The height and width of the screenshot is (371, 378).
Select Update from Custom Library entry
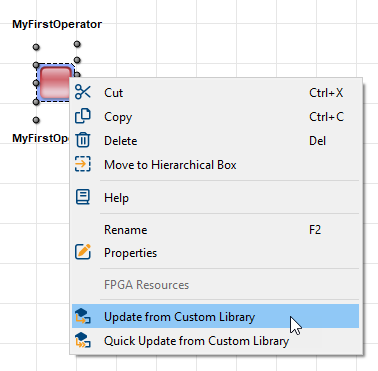[216, 316]
